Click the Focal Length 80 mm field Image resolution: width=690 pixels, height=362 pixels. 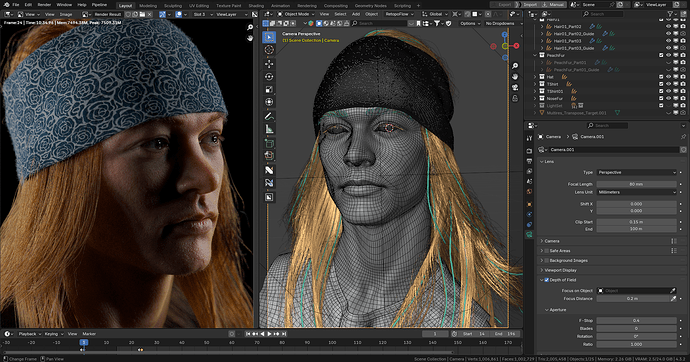[x=636, y=184]
